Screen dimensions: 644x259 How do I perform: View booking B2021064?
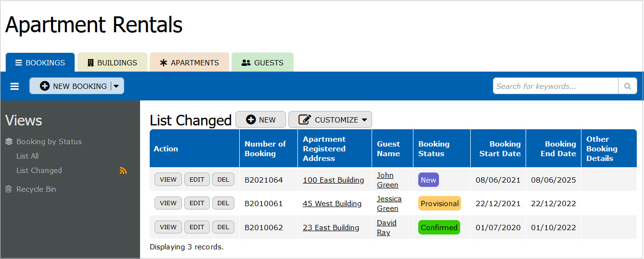click(168, 180)
